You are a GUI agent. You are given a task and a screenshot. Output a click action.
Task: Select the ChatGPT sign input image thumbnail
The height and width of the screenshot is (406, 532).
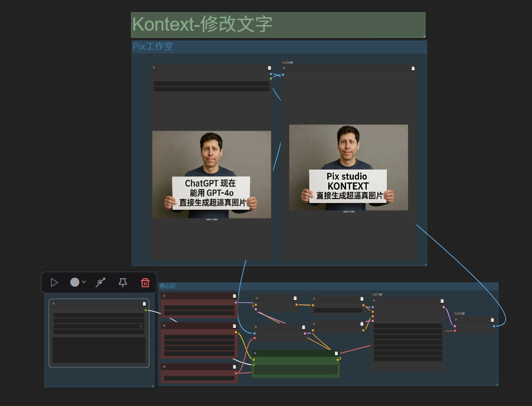tap(212, 175)
